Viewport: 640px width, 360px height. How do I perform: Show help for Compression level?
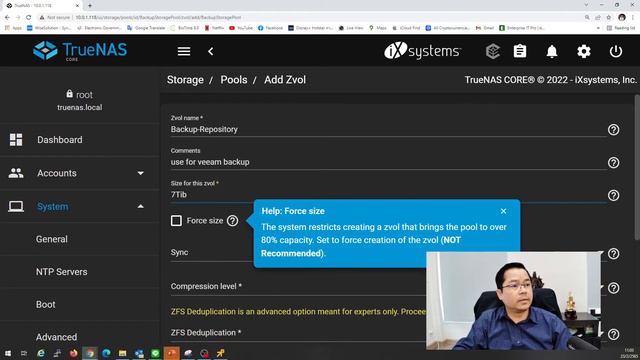point(613,288)
